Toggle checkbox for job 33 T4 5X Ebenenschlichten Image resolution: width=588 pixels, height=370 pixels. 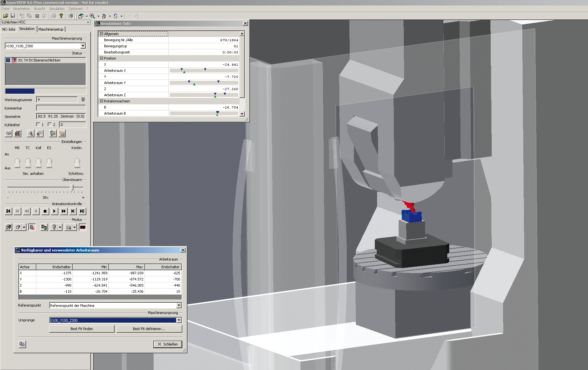[8, 60]
